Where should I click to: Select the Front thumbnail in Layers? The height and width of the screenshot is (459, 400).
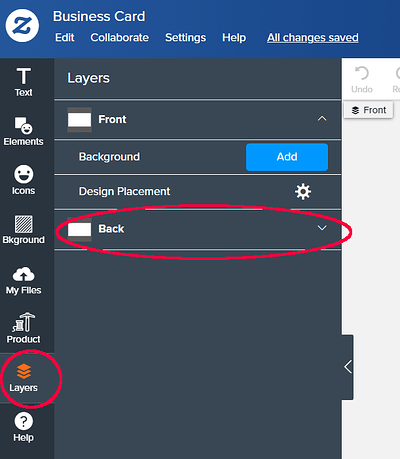pyautogui.click(x=79, y=119)
